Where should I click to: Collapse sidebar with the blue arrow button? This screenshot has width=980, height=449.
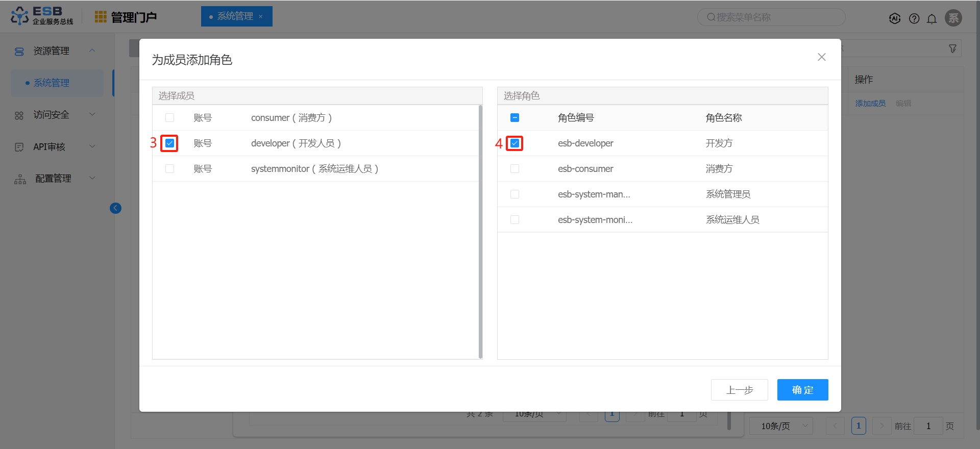click(115, 208)
